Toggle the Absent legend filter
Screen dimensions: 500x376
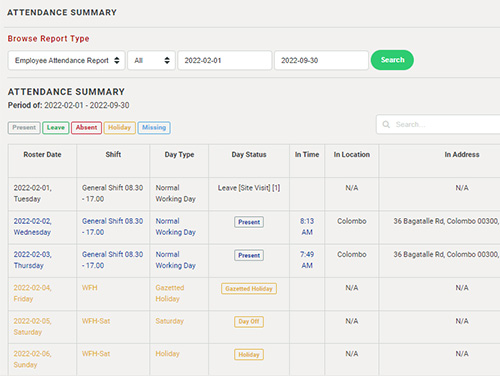[86, 128]
